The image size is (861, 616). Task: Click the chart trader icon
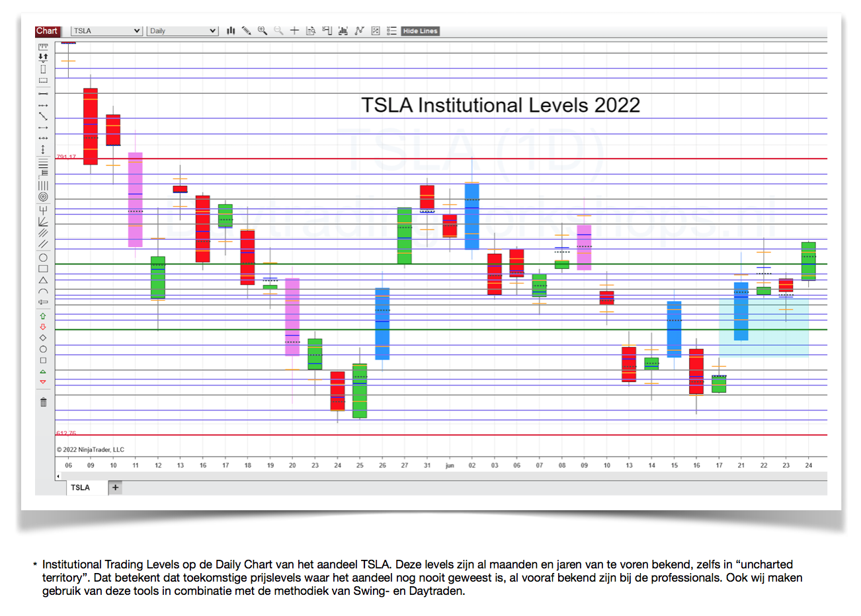coord(327,30)
